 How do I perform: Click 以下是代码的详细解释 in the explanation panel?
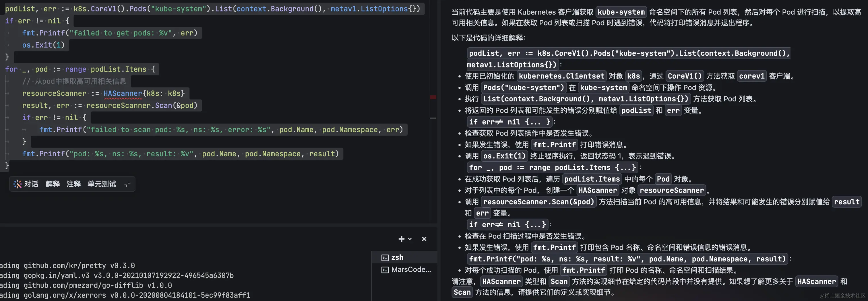coord(489,38)
